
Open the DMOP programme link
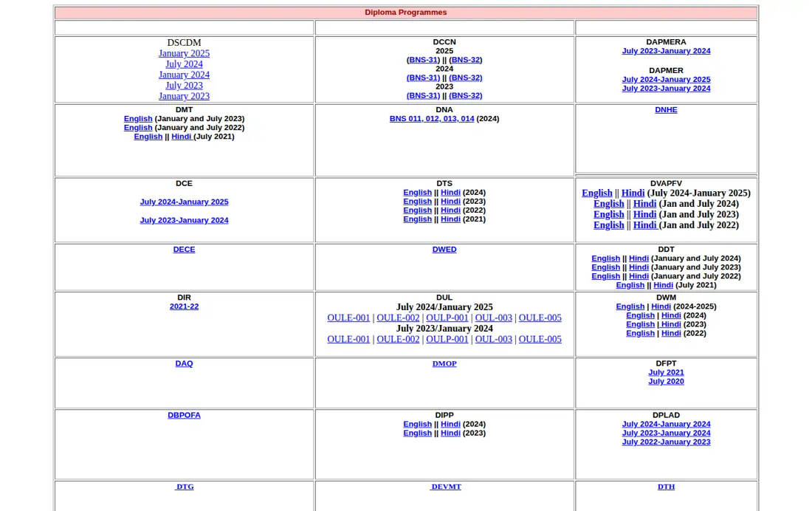(444, 363)
